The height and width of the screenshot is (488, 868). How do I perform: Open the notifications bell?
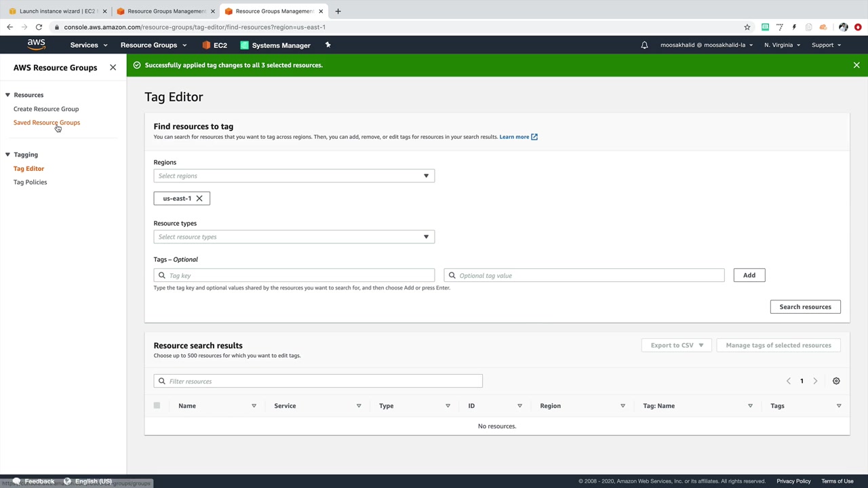(644, 45)
